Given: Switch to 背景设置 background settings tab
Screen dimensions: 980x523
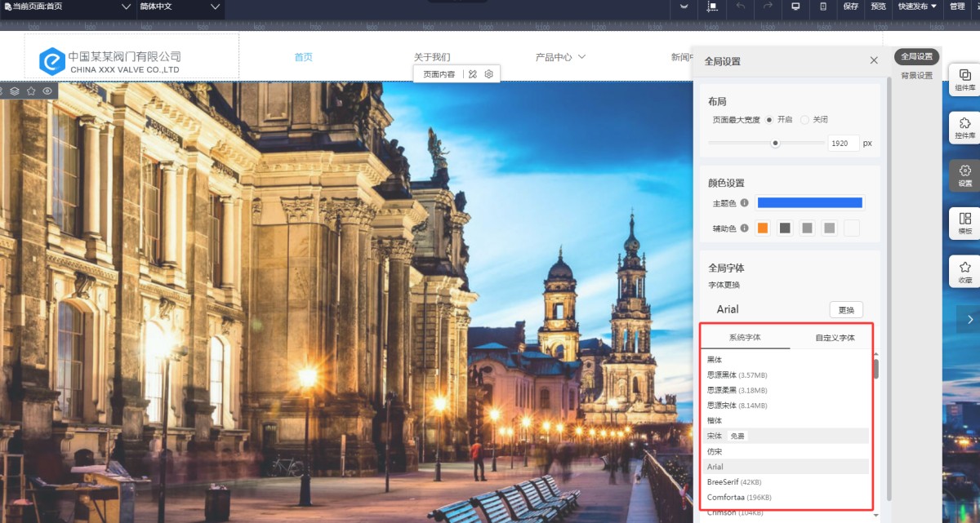Looking at the screenshot, I should (916, 76).
